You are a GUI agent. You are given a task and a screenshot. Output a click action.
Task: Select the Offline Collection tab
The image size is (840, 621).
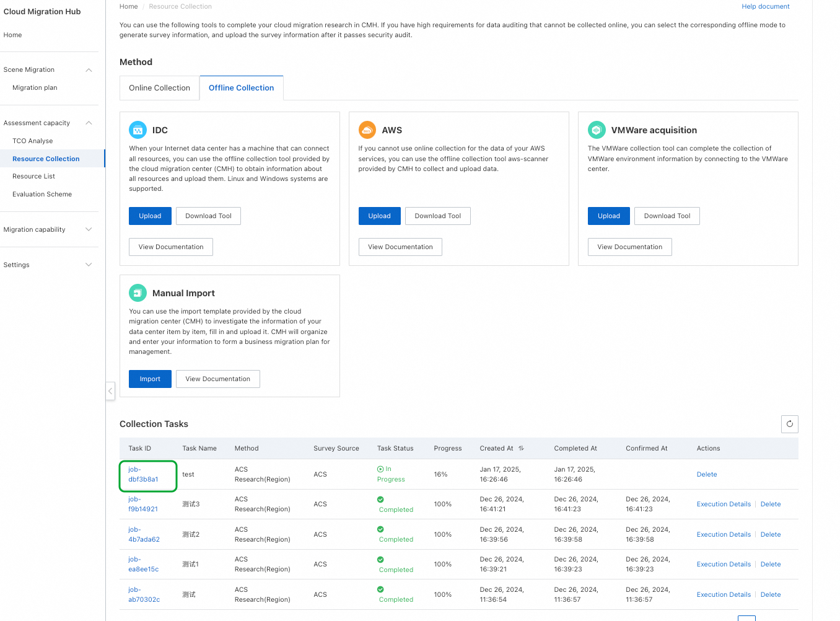241,88
